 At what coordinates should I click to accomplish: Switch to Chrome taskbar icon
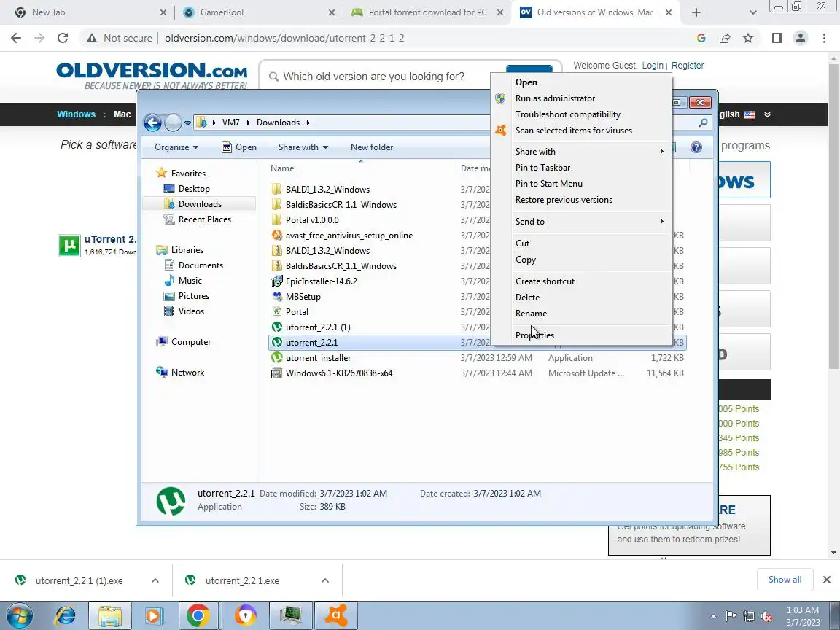198,615
